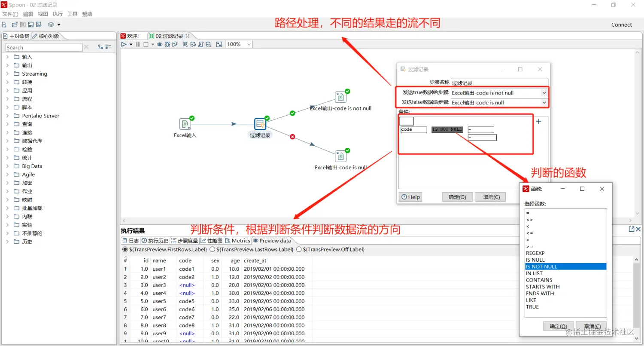Open the run options dropdown arrow
The width and height of the screenshot is (644, 346).
[131, 44]
